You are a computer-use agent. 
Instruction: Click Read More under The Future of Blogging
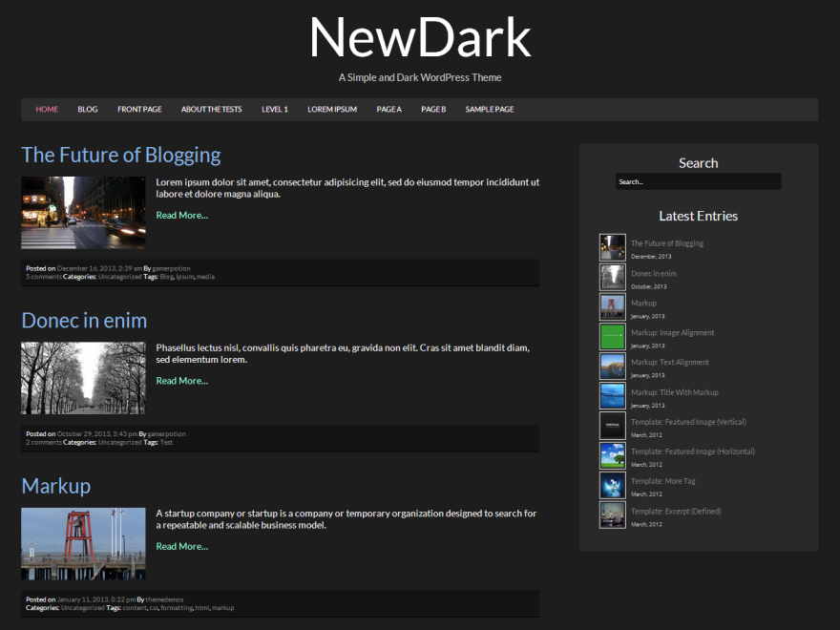point(181,215)
